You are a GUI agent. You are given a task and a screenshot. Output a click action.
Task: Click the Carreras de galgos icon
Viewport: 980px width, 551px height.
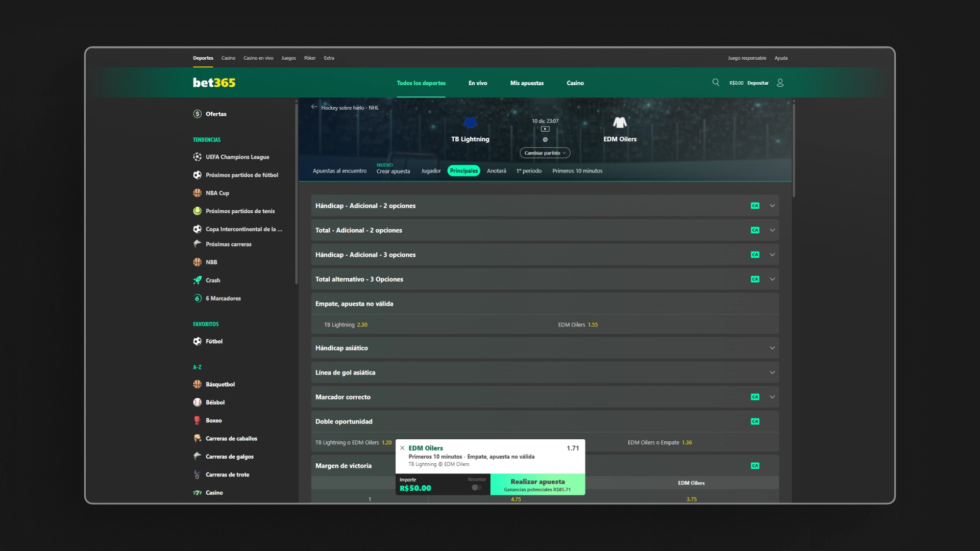pyautogui.click(x=198, y=456)
